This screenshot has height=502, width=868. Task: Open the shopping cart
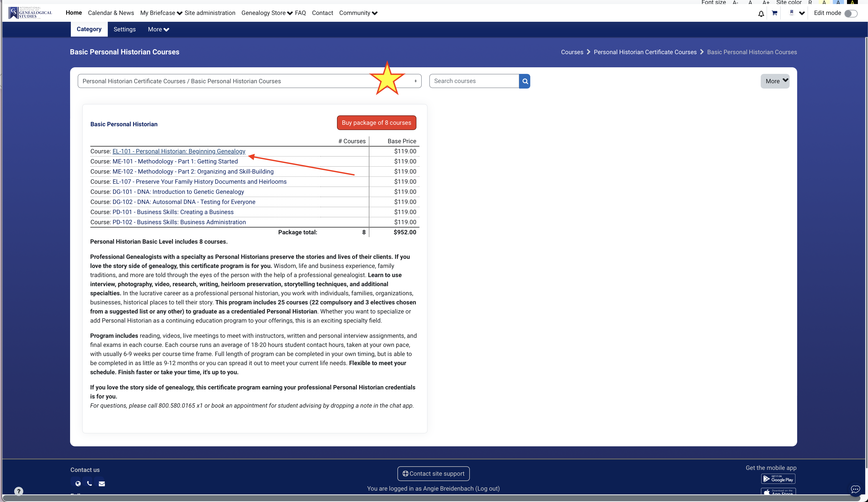pyautogui.click(x=774, y=13)
